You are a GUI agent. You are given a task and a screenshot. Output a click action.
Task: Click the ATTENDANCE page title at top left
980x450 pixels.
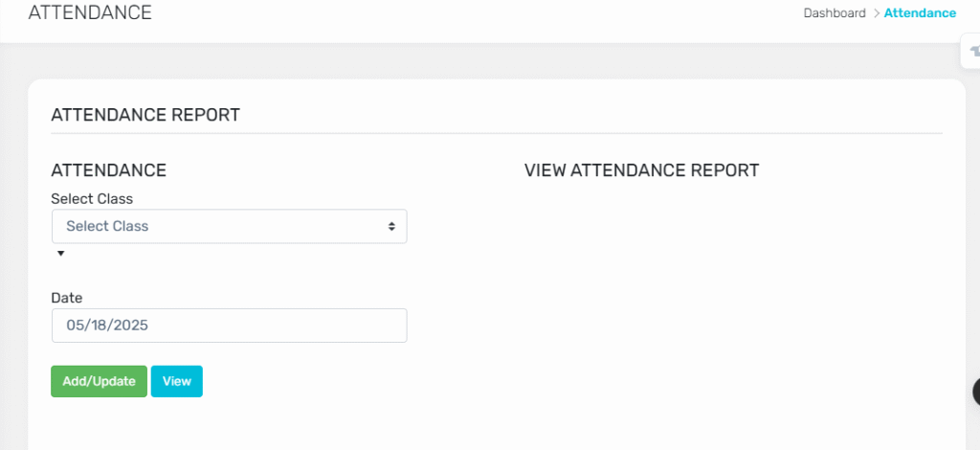click(x=90, y=12)
